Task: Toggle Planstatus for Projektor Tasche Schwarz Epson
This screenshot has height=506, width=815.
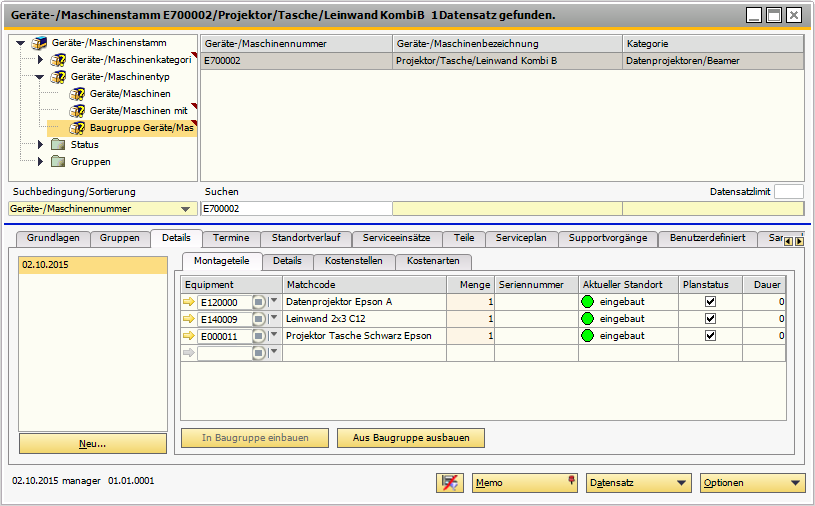Action: (x=710, y=336)
